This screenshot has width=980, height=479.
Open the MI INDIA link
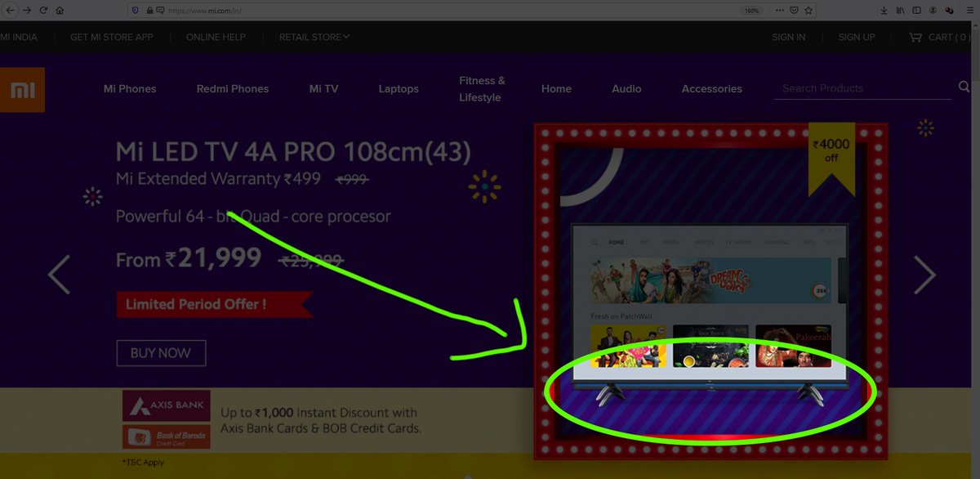(x=20, y=37)
